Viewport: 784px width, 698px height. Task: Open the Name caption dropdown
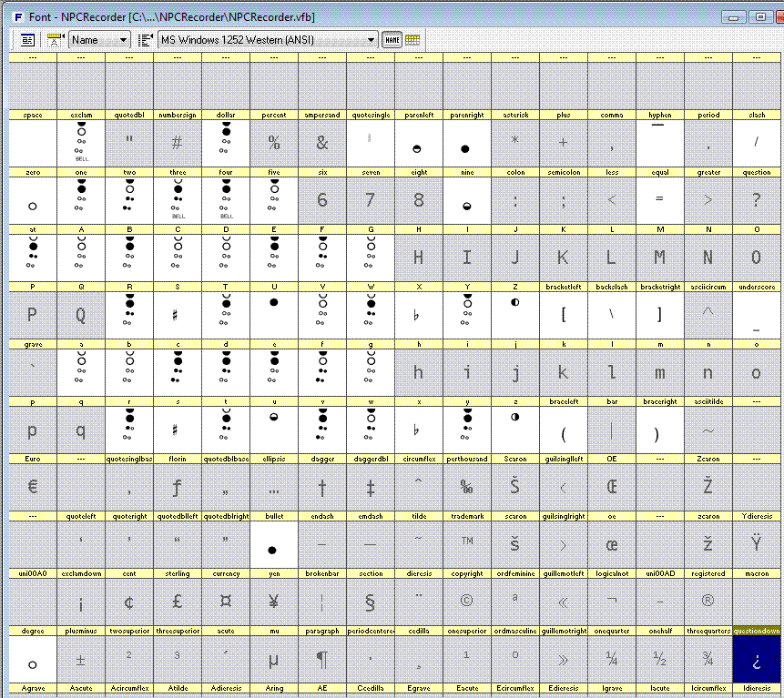pos(100,40)
